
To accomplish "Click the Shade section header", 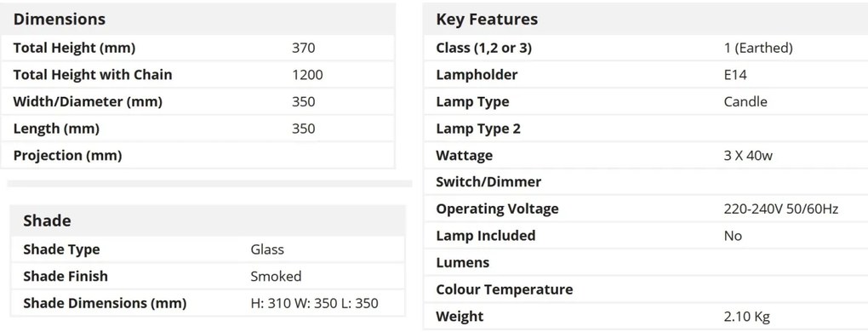I will click(x=47, y=220).
